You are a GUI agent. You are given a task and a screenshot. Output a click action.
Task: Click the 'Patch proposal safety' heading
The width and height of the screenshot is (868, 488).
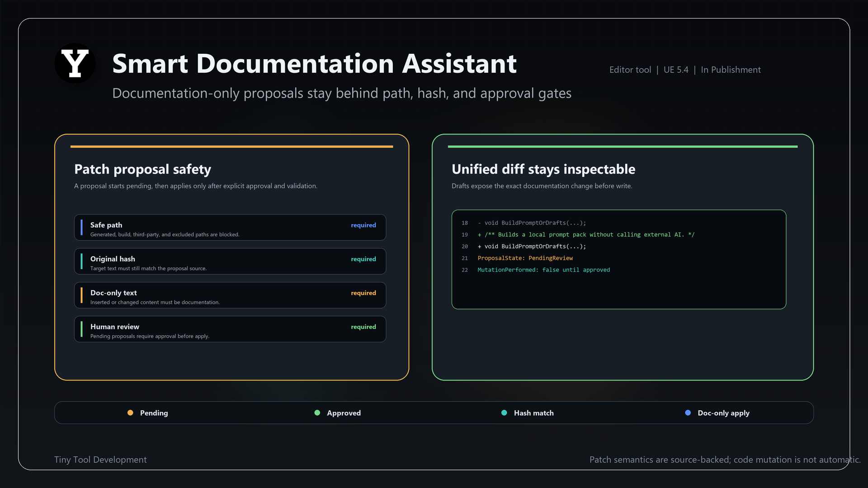(142, 169)
